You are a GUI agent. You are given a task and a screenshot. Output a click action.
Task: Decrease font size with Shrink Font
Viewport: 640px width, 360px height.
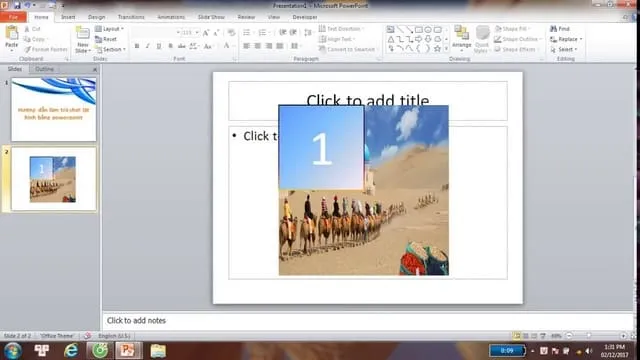point(217,33)
